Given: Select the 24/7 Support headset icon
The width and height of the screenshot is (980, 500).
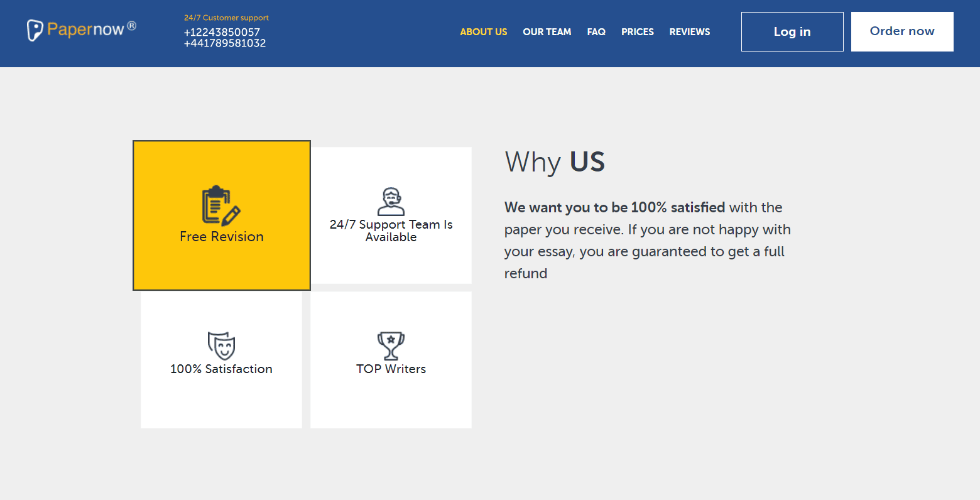Looking at the screenshot, I should [391, 200].
